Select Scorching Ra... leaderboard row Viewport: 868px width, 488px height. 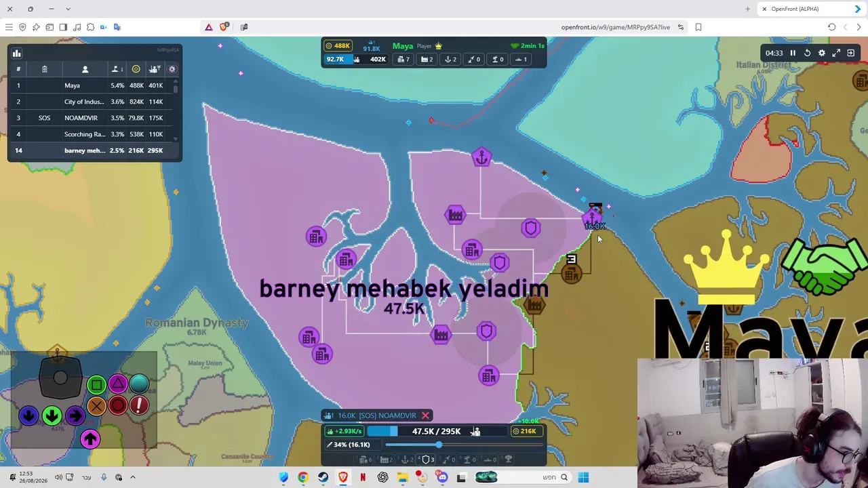click(x=91, y=134)
